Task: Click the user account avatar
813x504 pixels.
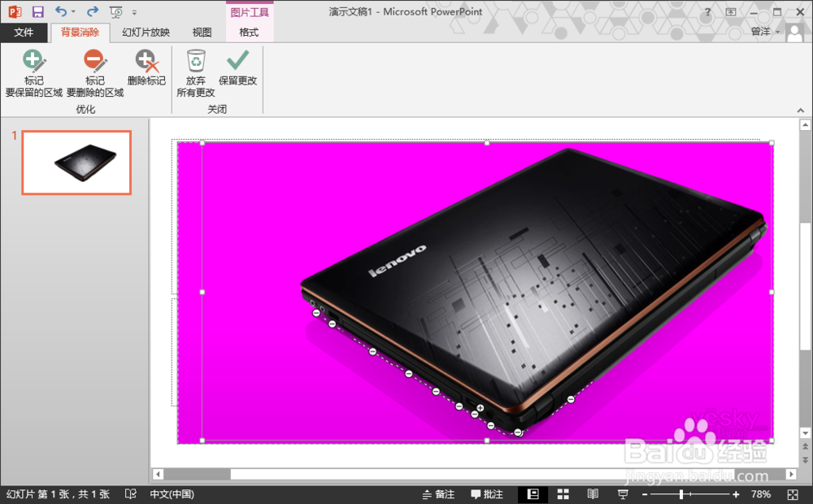Action: pos(794,33)
